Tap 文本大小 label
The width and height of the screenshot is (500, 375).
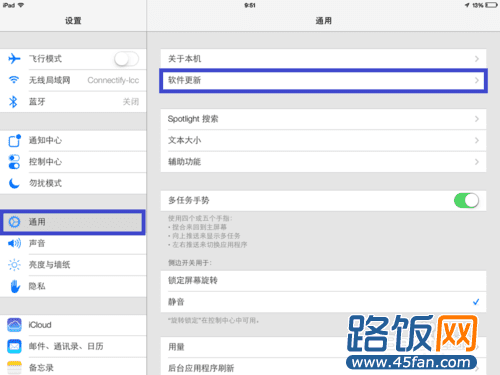[184, 140]
